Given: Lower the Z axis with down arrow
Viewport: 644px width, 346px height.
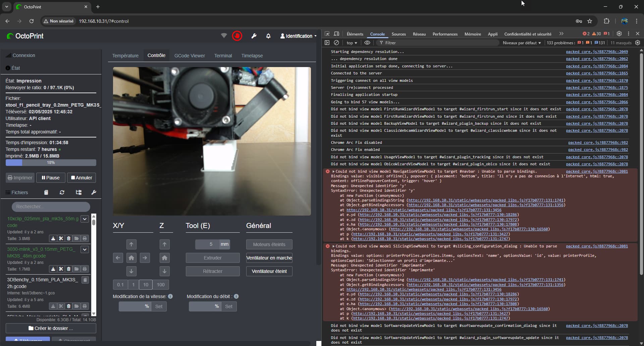Looking at the screenshot, I should pos(165,271).
